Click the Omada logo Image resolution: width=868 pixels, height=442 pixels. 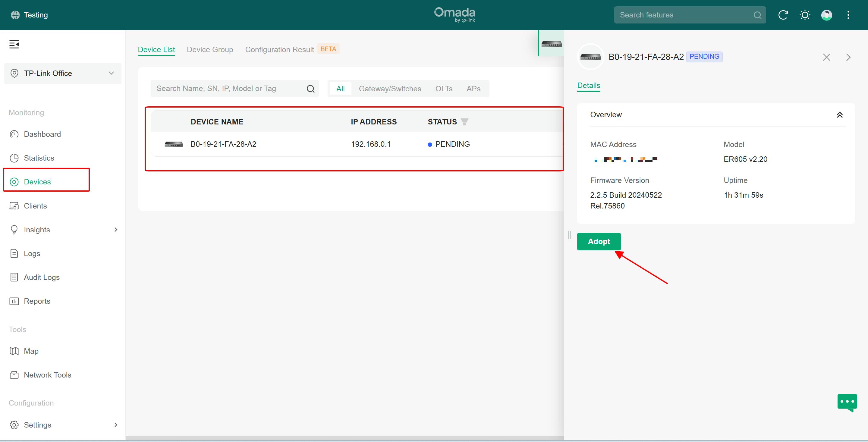click(454, 15)
